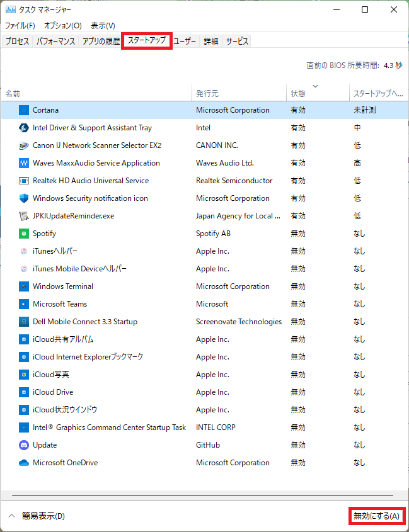Click the 中 impact value for Intel Driver
Screen dimensions: 409x532
tap(357, 128)
